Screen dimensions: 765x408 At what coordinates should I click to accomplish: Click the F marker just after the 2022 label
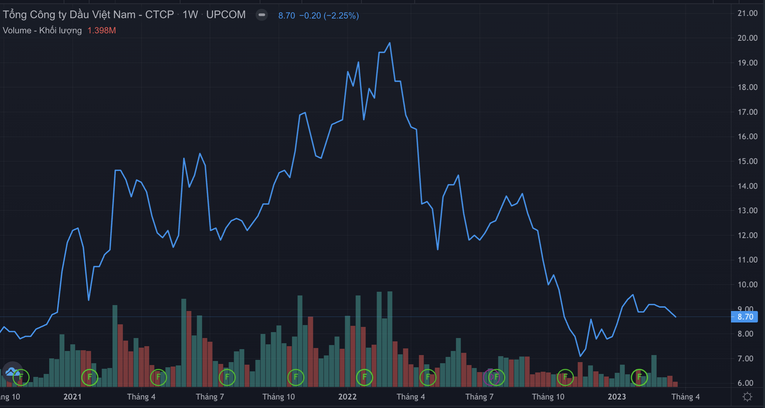pos(364,377)
